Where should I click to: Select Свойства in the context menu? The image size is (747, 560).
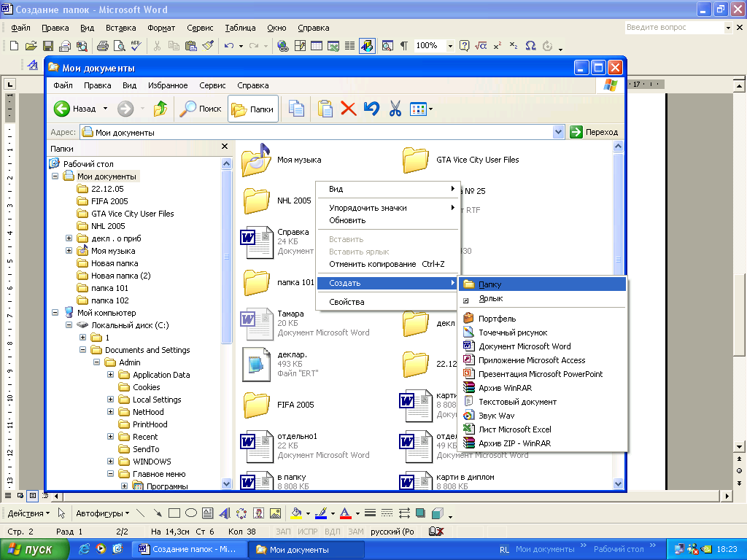pos(387,302)
